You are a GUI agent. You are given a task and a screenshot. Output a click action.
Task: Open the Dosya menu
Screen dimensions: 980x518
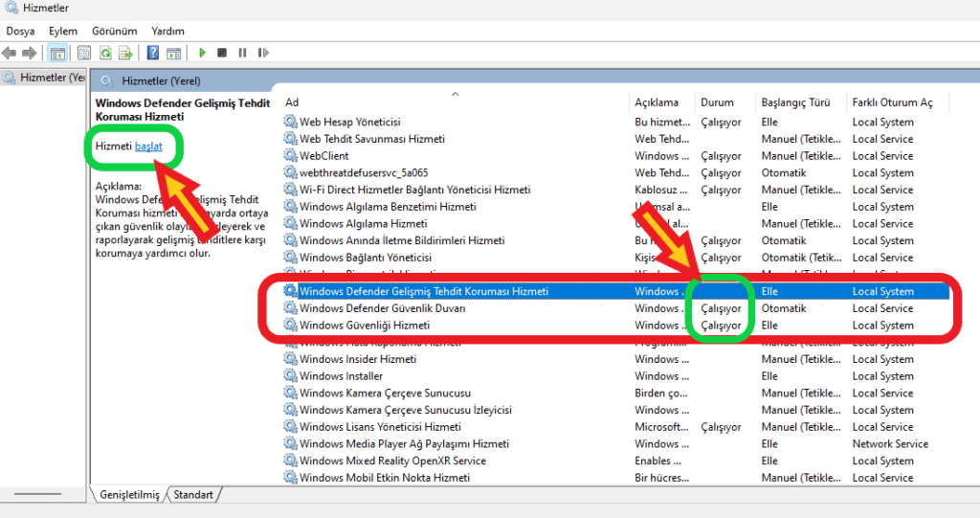[20, 31]
